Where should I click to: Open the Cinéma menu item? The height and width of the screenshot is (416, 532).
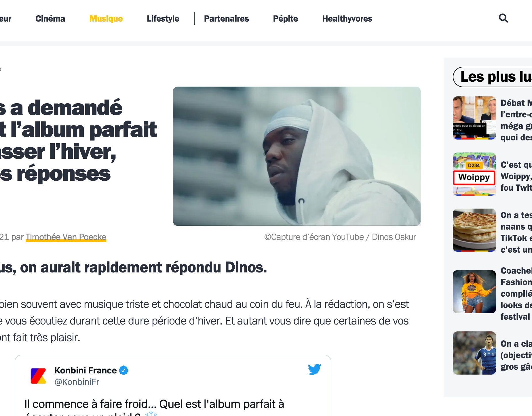(x=50, y=19)
